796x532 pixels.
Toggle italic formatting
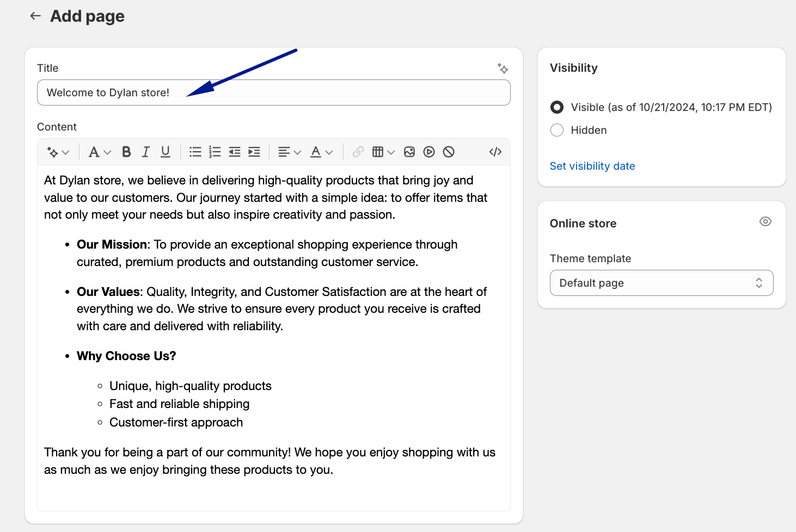[145, 152]
